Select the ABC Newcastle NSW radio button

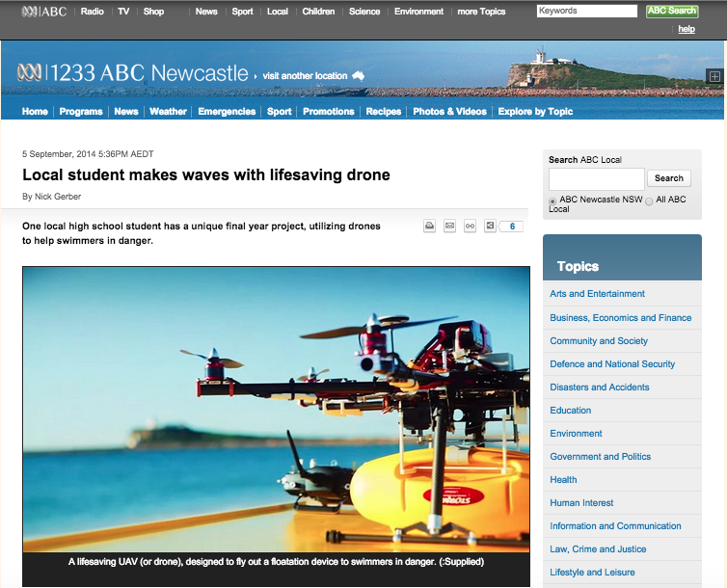coord(552,201)
